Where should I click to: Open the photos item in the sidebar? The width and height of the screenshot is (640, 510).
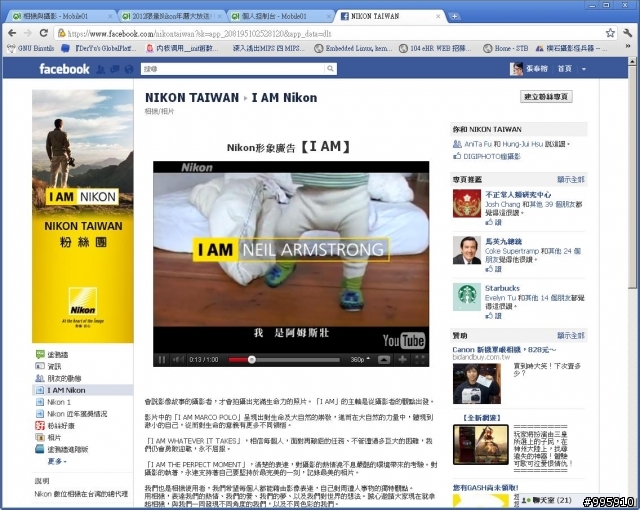click(54, 437)
